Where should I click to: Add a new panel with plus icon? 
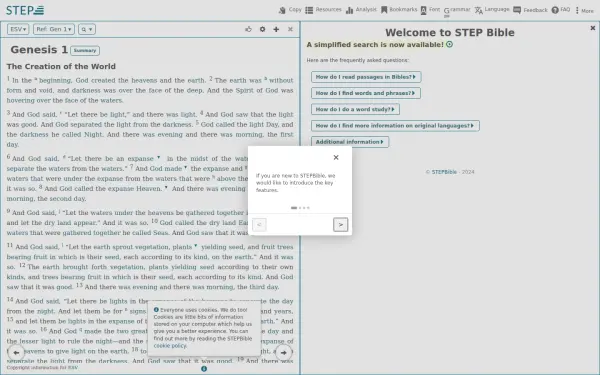[276, 29]
